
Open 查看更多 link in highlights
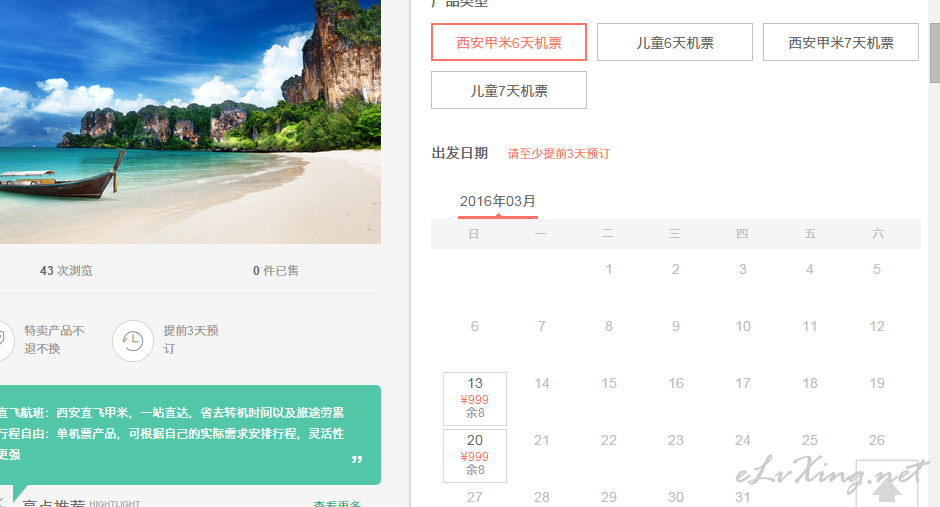(337, 503)
